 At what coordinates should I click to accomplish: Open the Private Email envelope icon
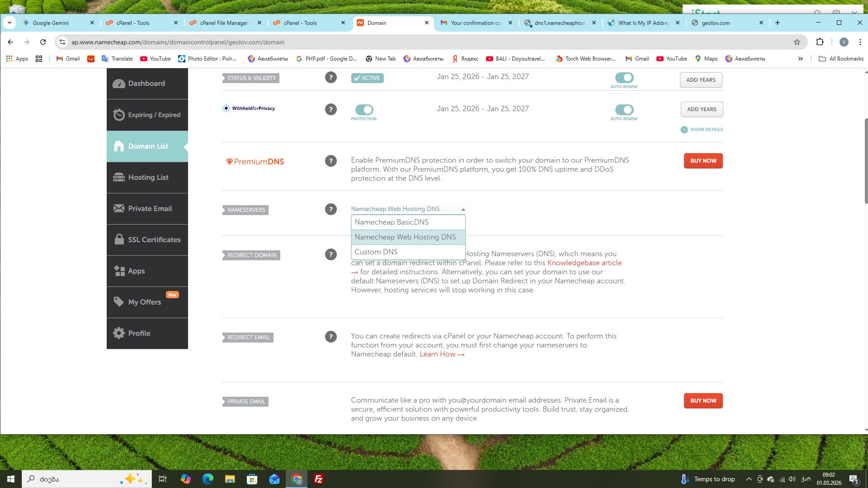(x=119, y=208)
